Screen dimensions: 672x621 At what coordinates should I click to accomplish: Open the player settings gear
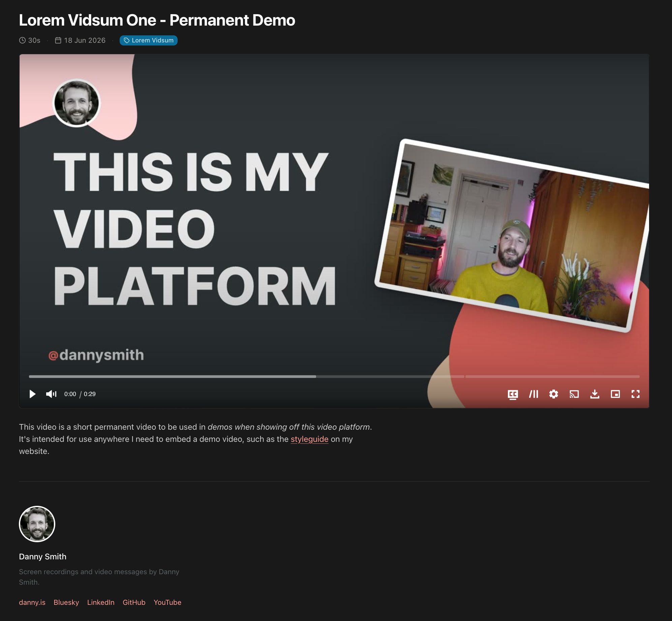pyautogui.click(x=554, y=394)
